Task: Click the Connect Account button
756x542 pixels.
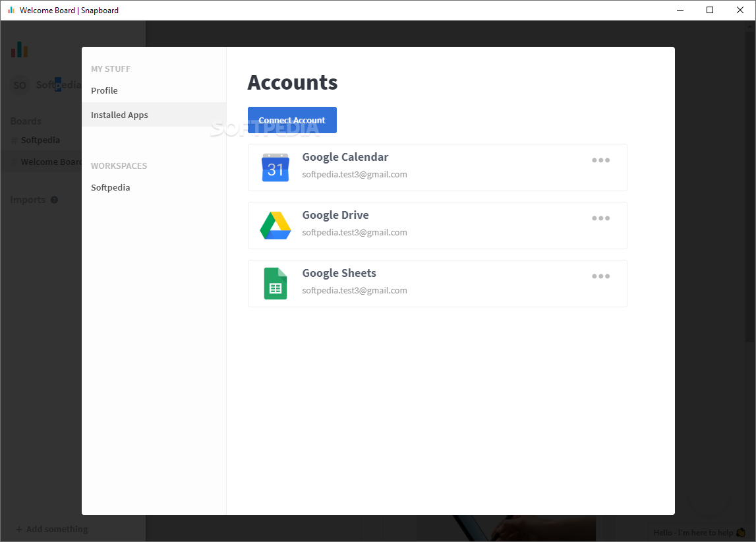Action: coord(292,120)
